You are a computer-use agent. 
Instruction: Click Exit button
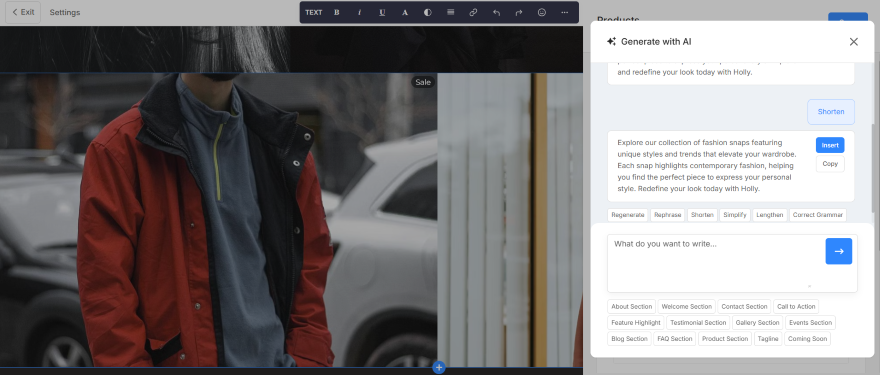23,12
